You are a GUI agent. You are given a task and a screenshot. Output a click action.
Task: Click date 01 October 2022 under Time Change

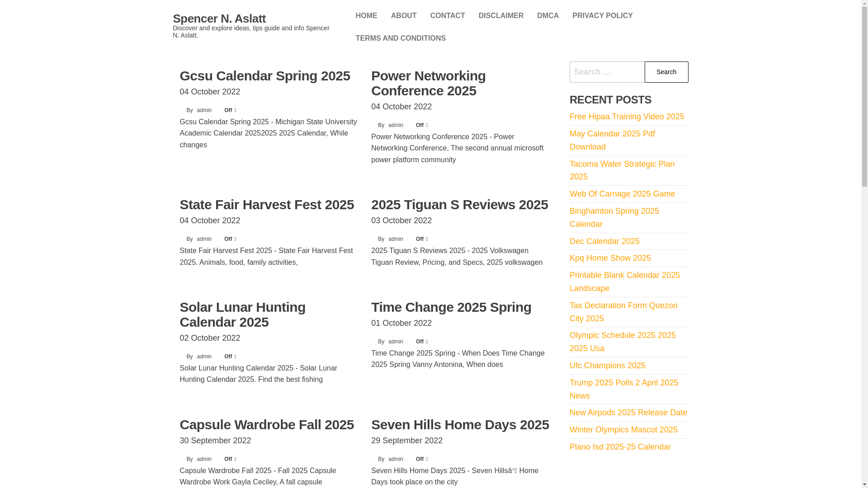401,323
